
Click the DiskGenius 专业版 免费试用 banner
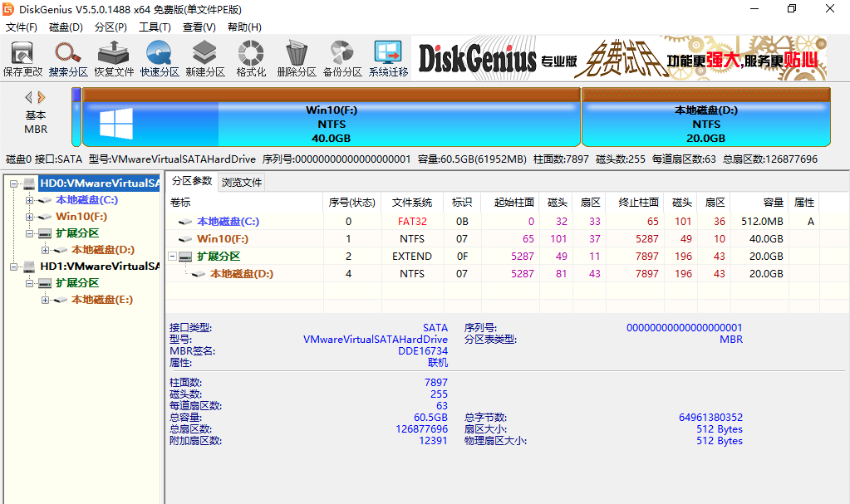pyautogui.click(x=619, y=58)
